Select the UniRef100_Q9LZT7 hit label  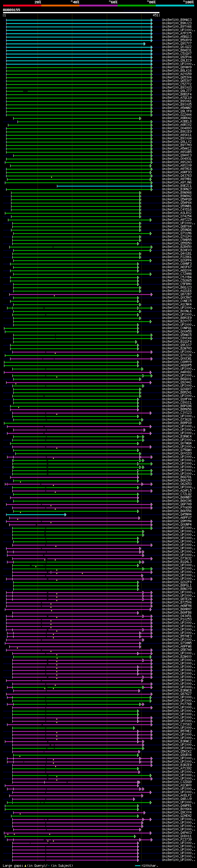(x=177, y=91)
